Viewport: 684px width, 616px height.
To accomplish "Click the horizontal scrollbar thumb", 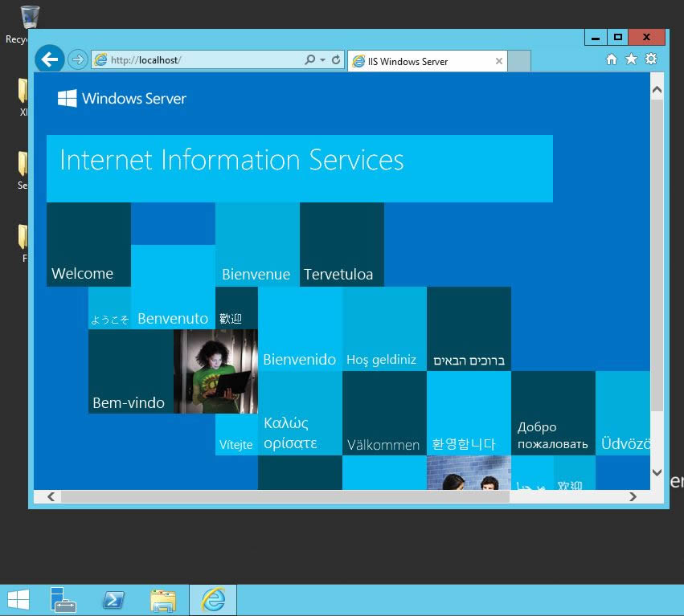I will pyautogui.click(x=285, y=496).
